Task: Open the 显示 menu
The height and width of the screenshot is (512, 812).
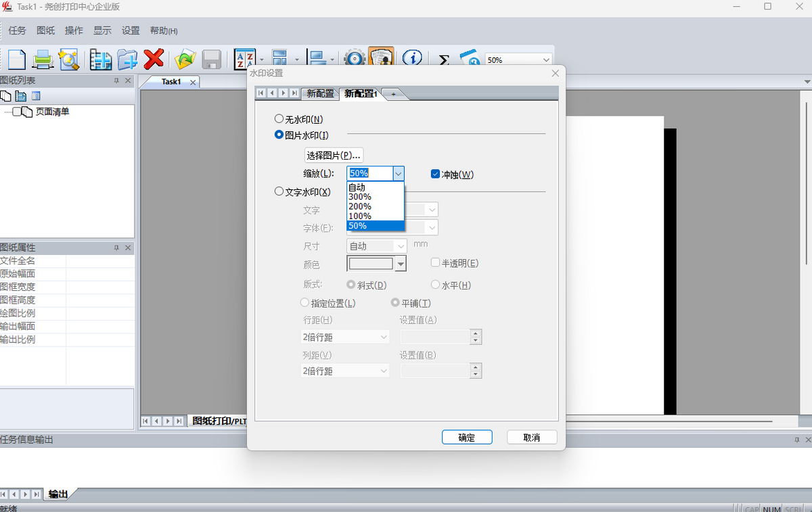Action: coord(102,30)
